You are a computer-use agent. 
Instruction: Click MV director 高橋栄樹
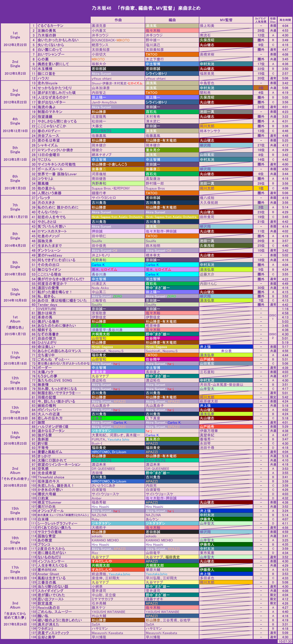tap(207, 54)
